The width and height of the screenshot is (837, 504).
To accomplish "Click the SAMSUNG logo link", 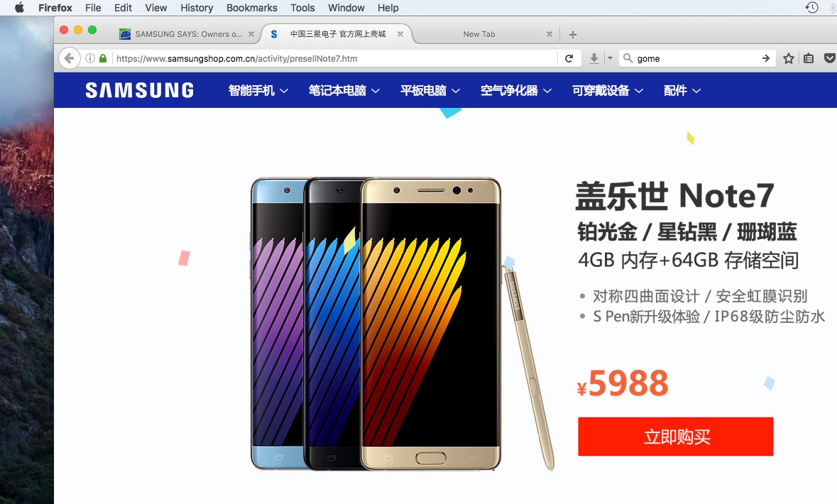I will tap(140, 90).
